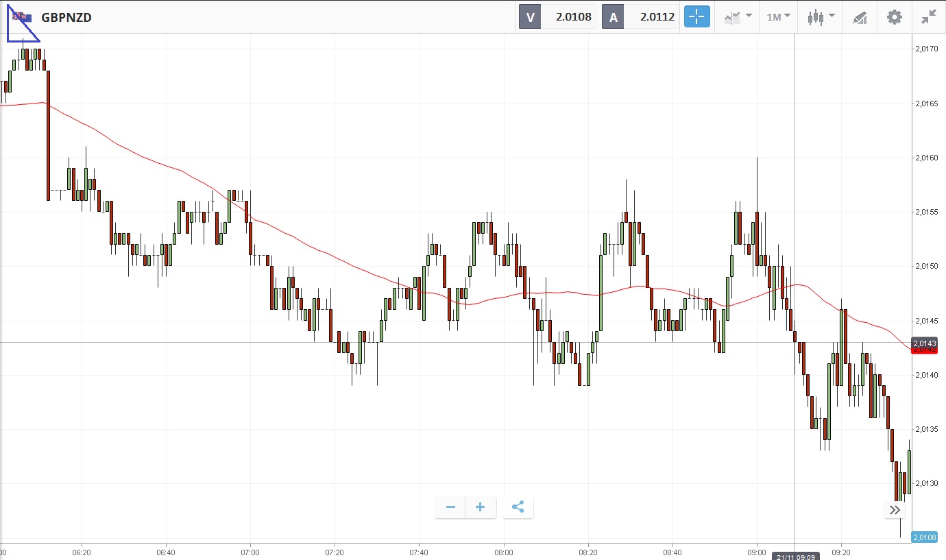Click the GBPNZD flag icon

(22, 16)
